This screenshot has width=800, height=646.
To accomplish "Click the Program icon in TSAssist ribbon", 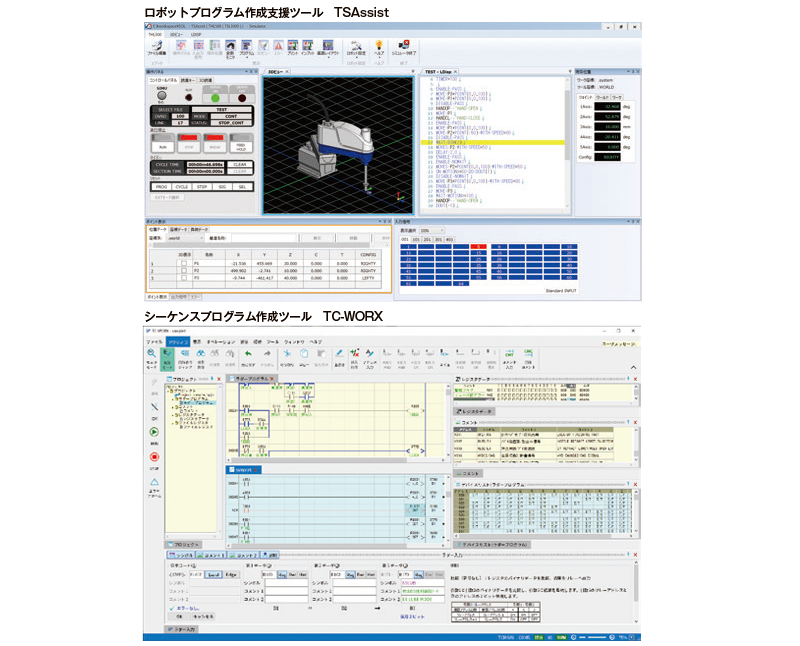I will 246,47.
